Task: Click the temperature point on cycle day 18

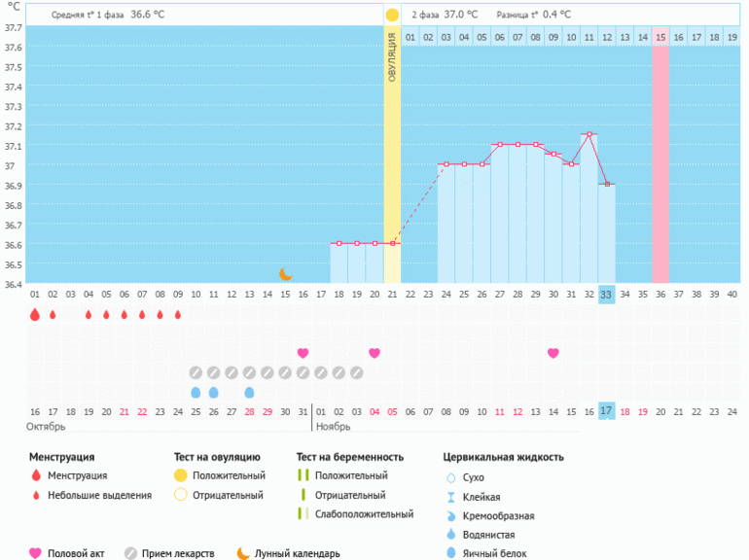Action: pos(339,243)
